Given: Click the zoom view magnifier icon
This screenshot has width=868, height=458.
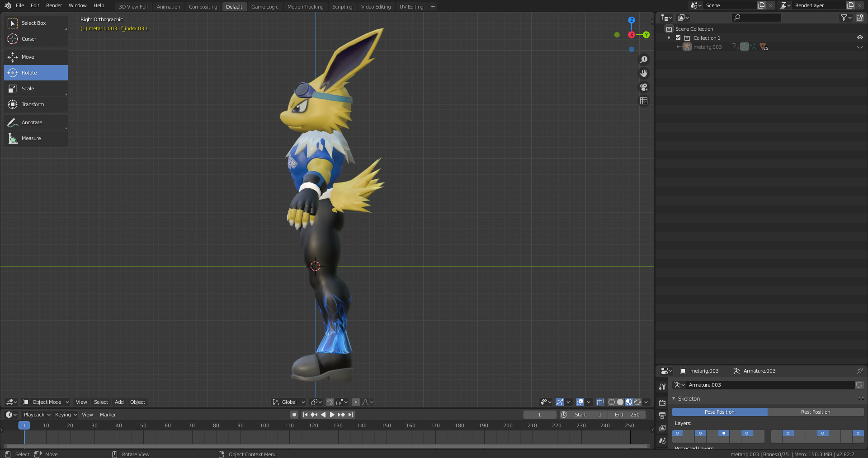Looking at the screenshot, I should click(644, 60).
